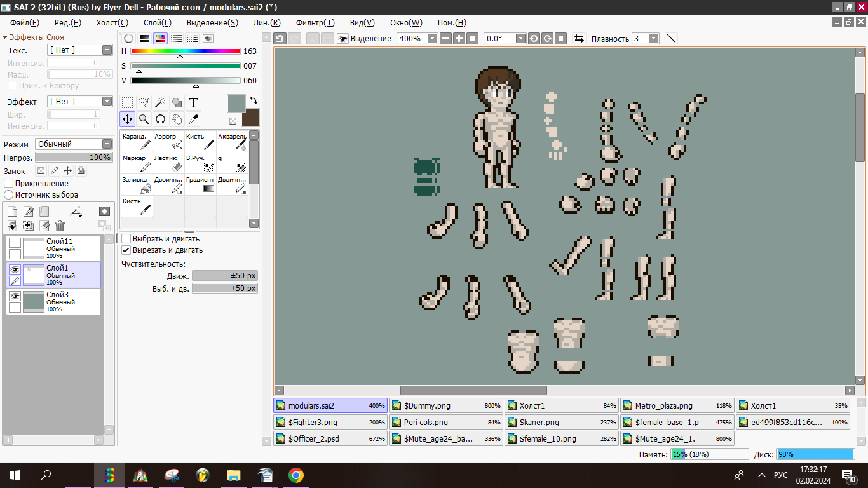This screenshot has height=488, width=868.
Task: Click the Undo arrow button
Action: click(x=280, y=39)
